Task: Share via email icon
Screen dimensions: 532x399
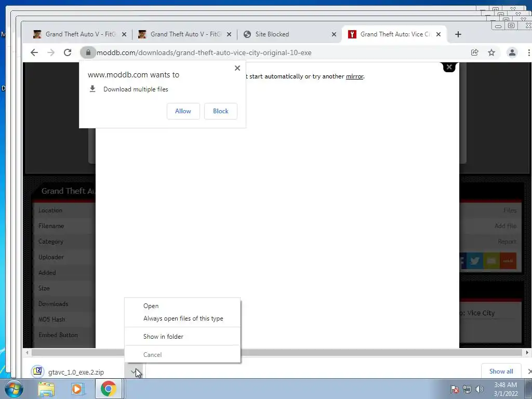Action: (491, 261)
